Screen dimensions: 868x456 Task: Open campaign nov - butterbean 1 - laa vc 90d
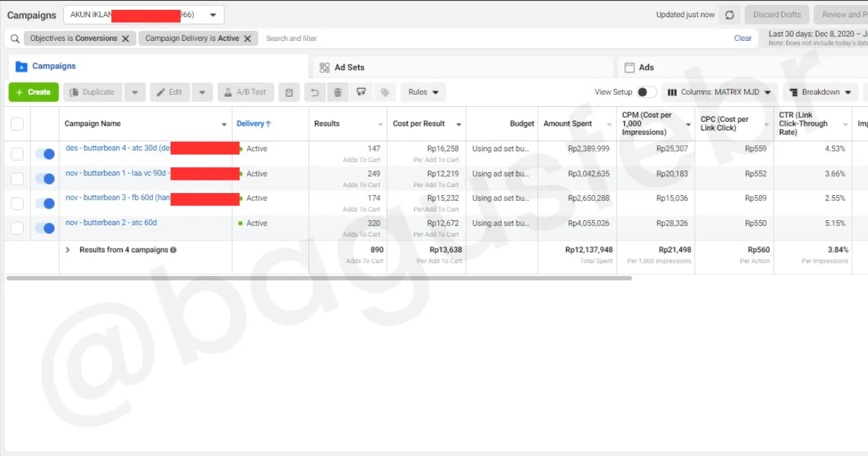[x=118, y=173]
